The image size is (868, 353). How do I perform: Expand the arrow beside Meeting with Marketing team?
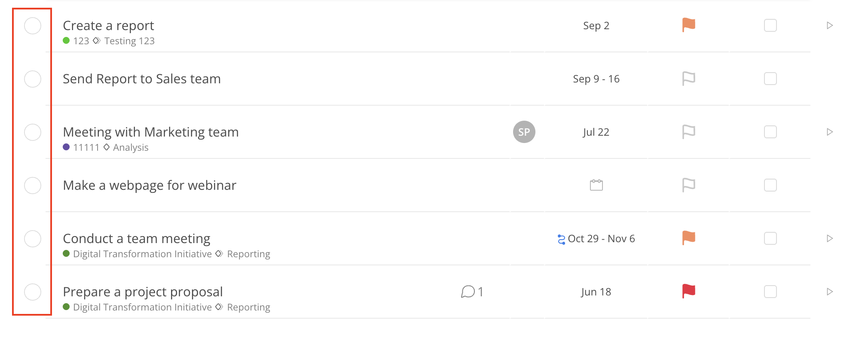tap(830, 132)
